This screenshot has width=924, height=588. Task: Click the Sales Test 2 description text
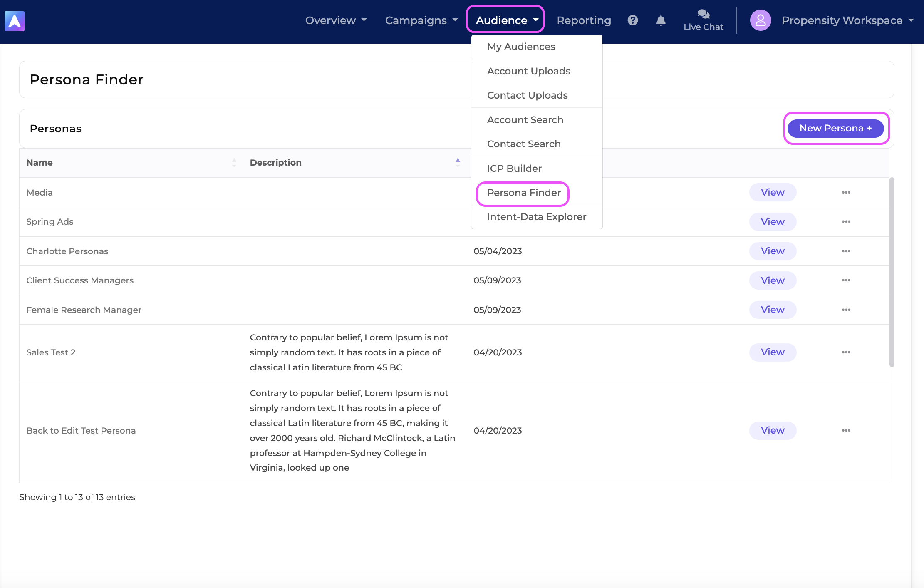tap(349, 352)
